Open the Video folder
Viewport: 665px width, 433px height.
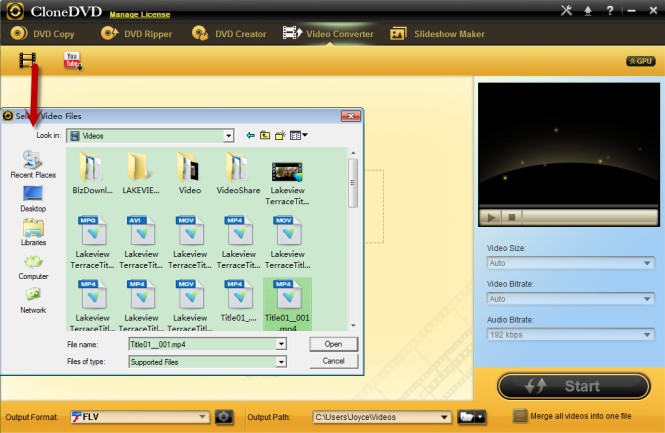tap(190, 173)
